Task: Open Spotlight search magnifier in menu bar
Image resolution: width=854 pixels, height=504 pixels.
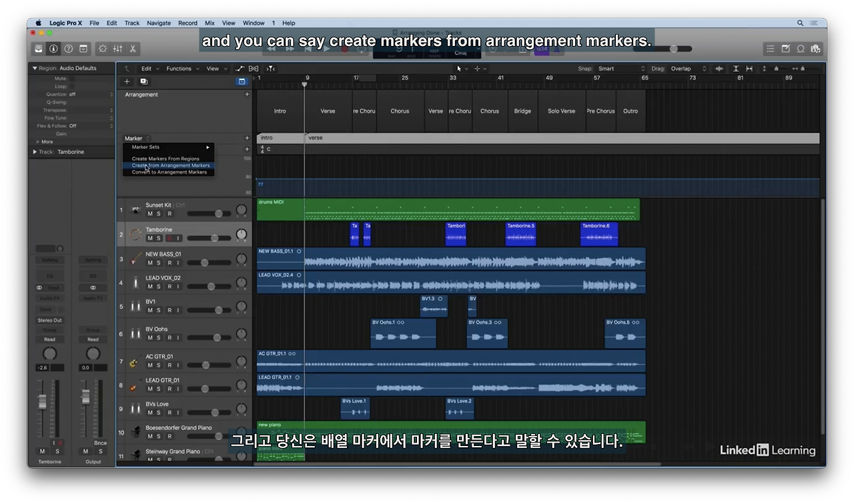Action: point(800,23)
